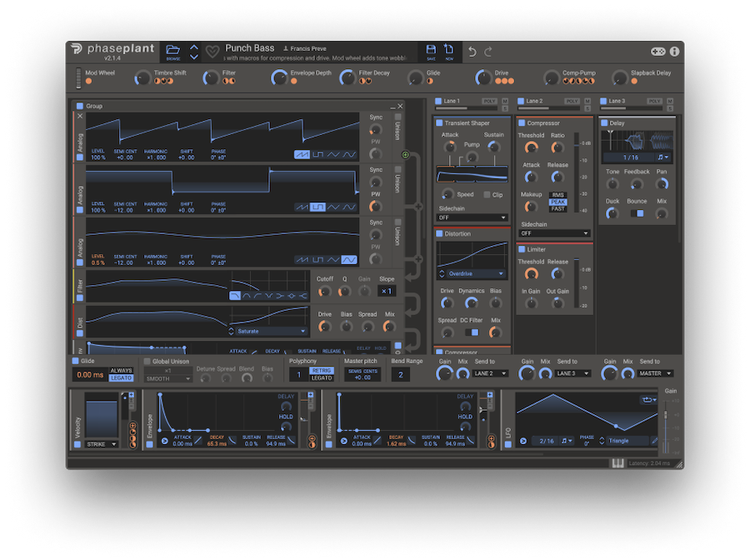This screenshot has width=750, height=560.
Task: Choose notch filter shape icon
Action: click(x=269, y=296)
